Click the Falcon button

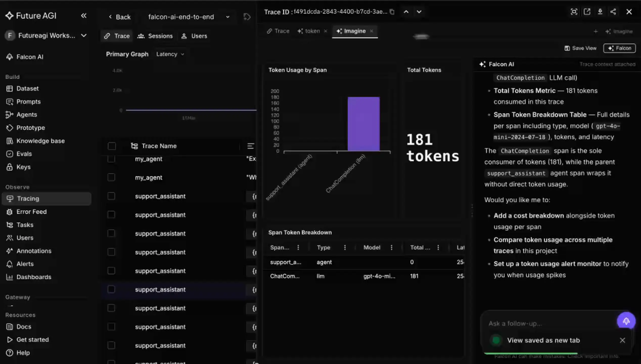click(x=620, y=48)
